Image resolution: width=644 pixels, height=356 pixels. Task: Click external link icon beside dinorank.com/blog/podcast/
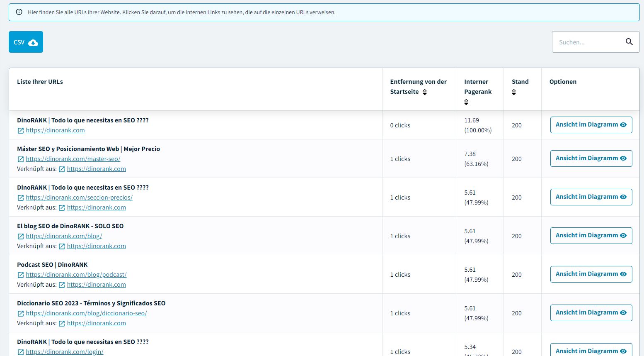tap(21, 275)
